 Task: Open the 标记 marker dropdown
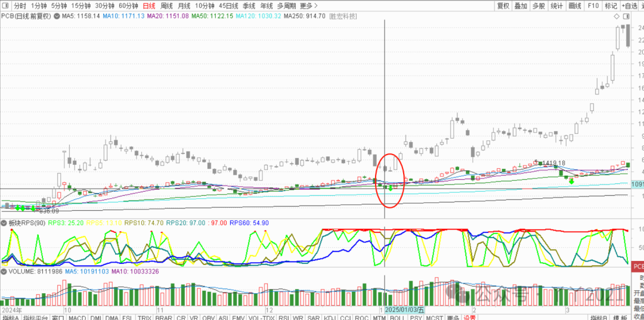pyautogui.click(x=611, y=6)
